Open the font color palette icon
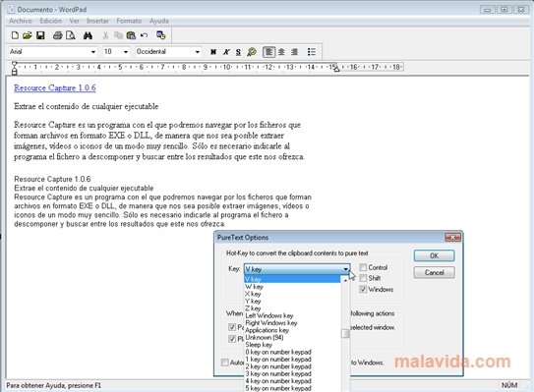Image resolution: width=534 pixels, height=392 pixels. pos(252,52)
